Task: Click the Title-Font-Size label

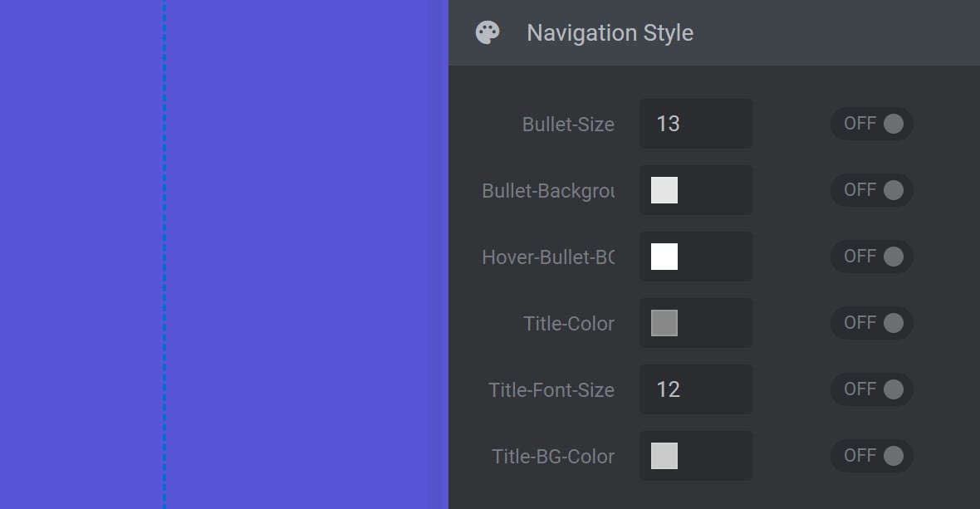Action: click(551, 389)
